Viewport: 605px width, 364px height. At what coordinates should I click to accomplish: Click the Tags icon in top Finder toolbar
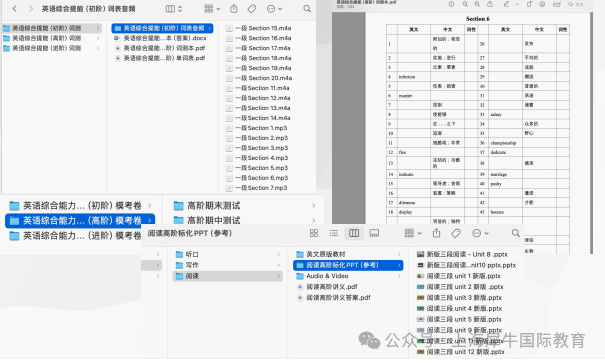pos(252,8)
